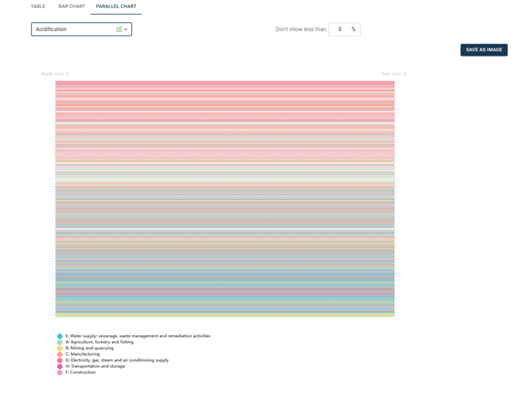Click the green Agriculture legend dot
The width and height of the screenshot is (532, 399).
click(x=60, y=342)
